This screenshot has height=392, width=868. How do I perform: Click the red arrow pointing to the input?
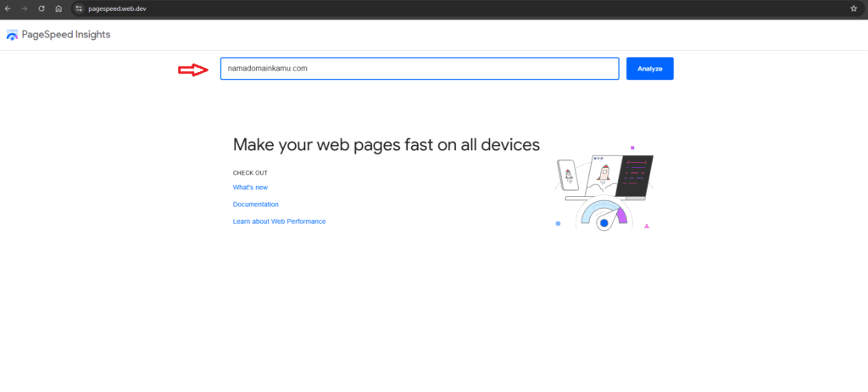192,70
